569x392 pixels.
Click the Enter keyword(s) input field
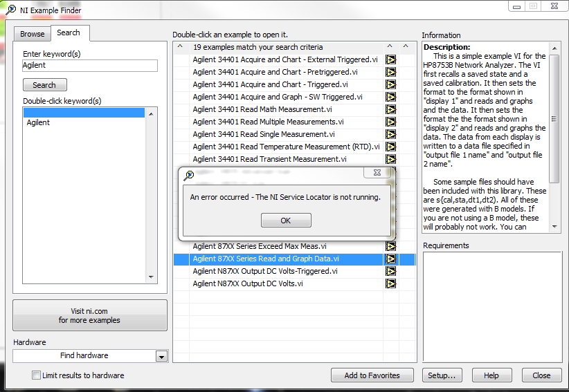click(89, 66)
